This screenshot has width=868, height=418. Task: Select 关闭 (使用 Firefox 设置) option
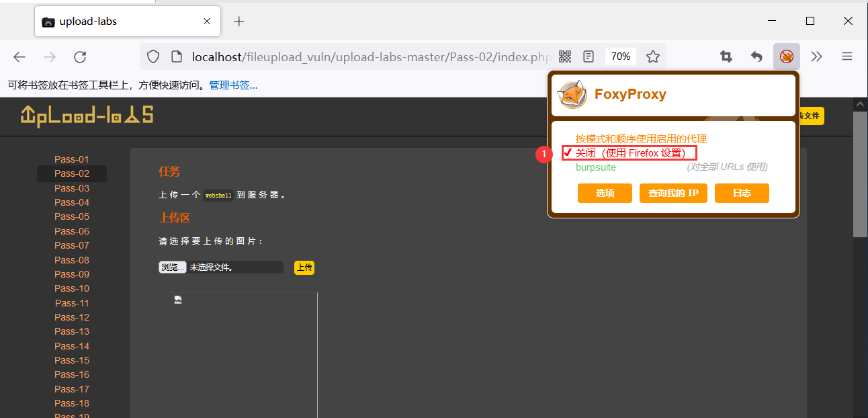(x=630, y=153)
